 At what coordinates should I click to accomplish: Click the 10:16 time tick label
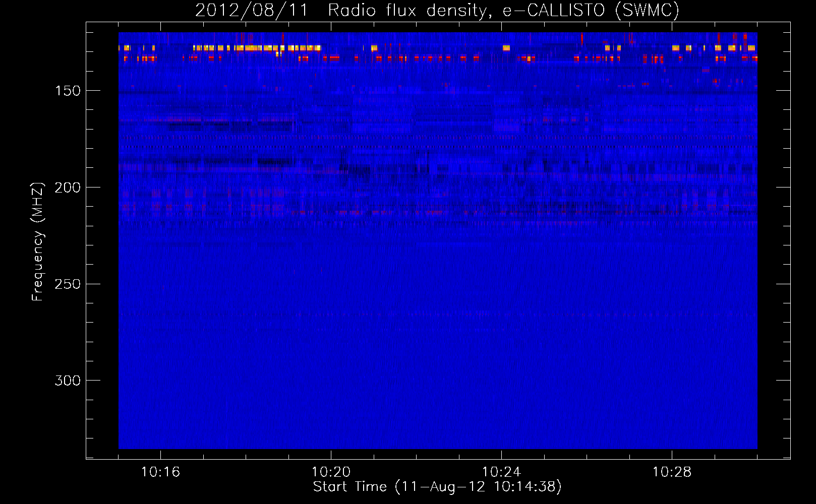[160, 472]
